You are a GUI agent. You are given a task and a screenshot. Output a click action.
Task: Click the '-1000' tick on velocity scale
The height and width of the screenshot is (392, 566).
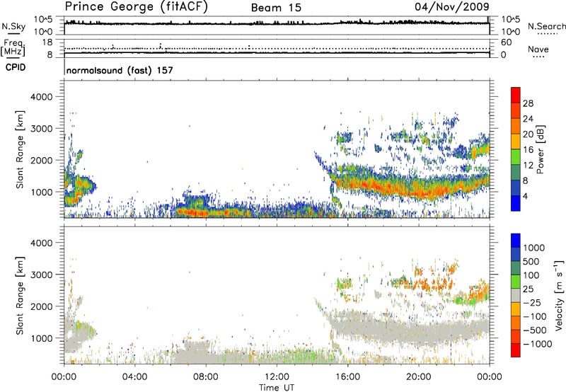(x=538, y=344)
